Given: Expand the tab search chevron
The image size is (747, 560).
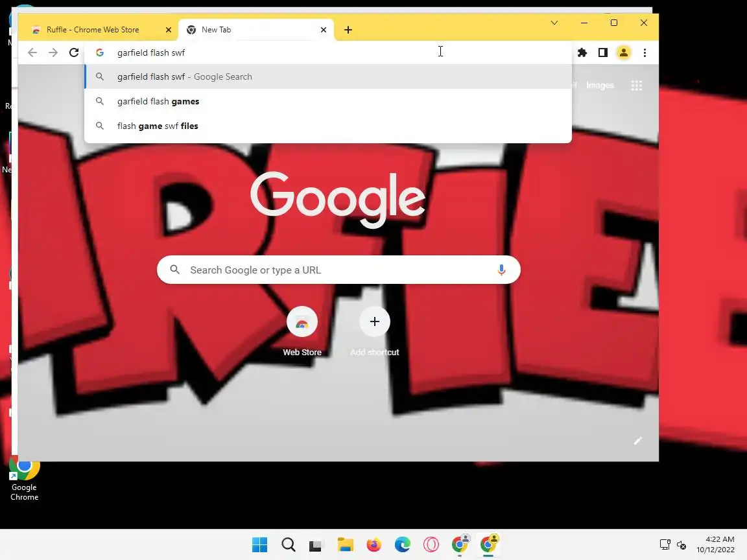Looking at the screenshot, I should [554, 23].
